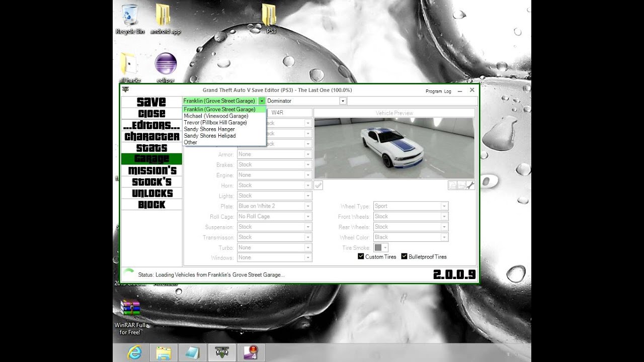Choose Sandy Shores Hanger from the list
This screenshot has width=644, height=362.
pyautogui.click(x=224, y=129)
